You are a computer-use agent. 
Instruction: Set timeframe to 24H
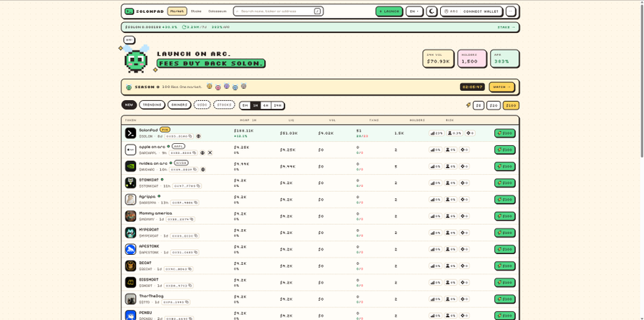(x=278, y=105)
